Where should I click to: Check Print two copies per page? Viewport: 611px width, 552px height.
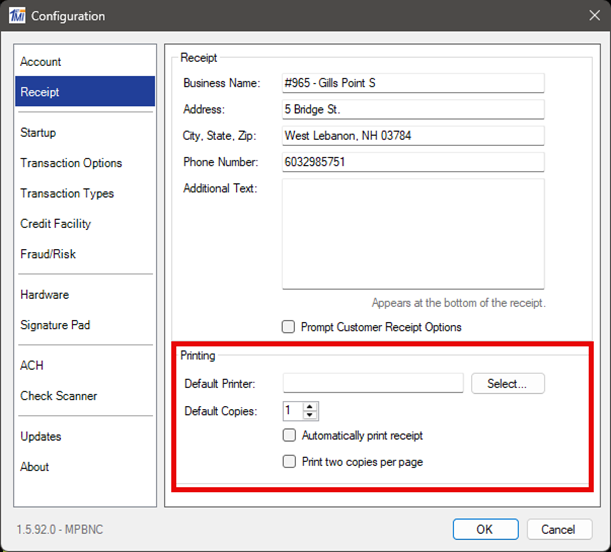pos(289,462)
